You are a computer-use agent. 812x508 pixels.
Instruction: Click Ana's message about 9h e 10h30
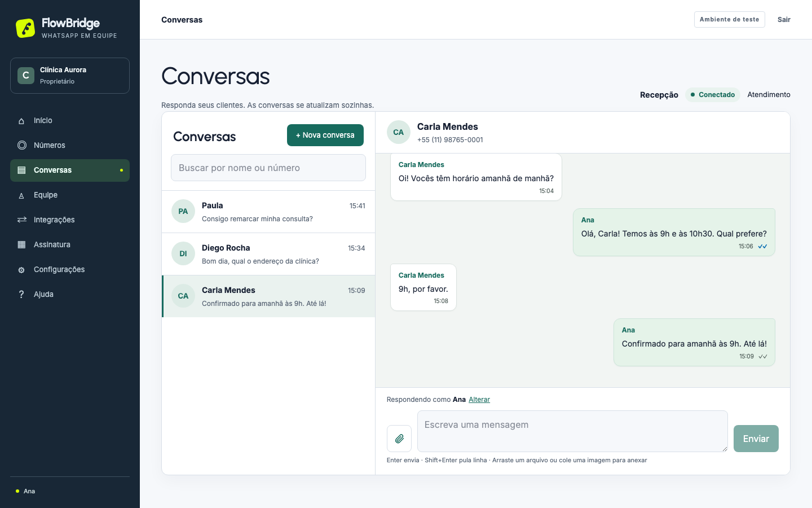pos(674,233)
